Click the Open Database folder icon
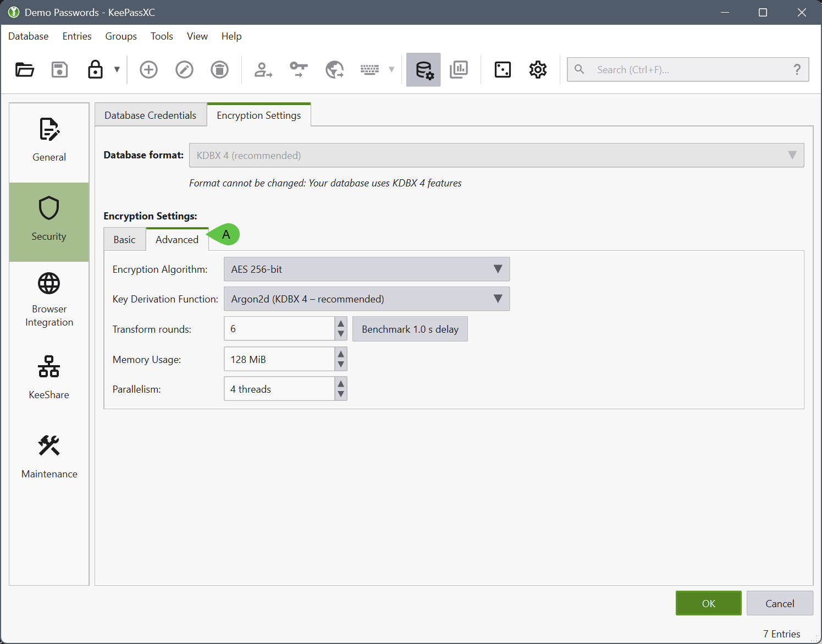 pos(25,70)
